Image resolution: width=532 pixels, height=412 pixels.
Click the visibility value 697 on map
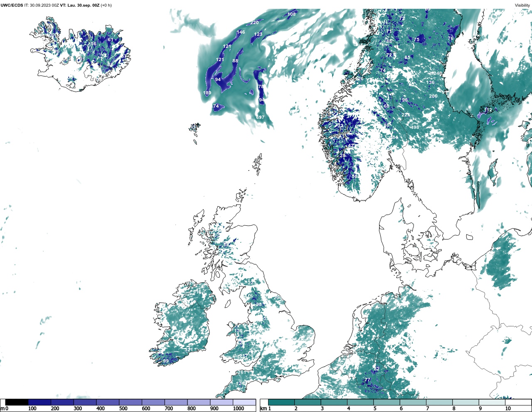(x=260, y=117)
